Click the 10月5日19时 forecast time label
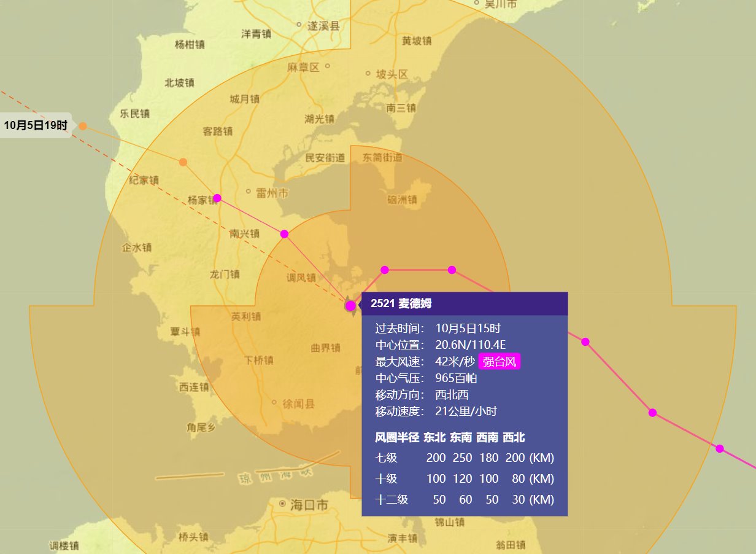Viewport: 756px width, 554px height. [35, 125]
